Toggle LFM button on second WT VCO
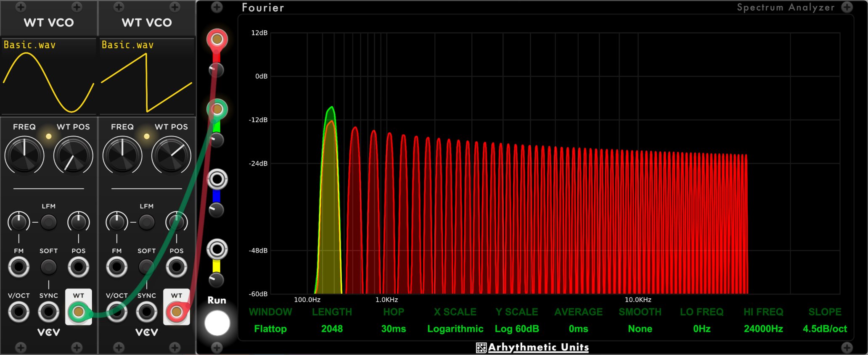 coord(147,222)
